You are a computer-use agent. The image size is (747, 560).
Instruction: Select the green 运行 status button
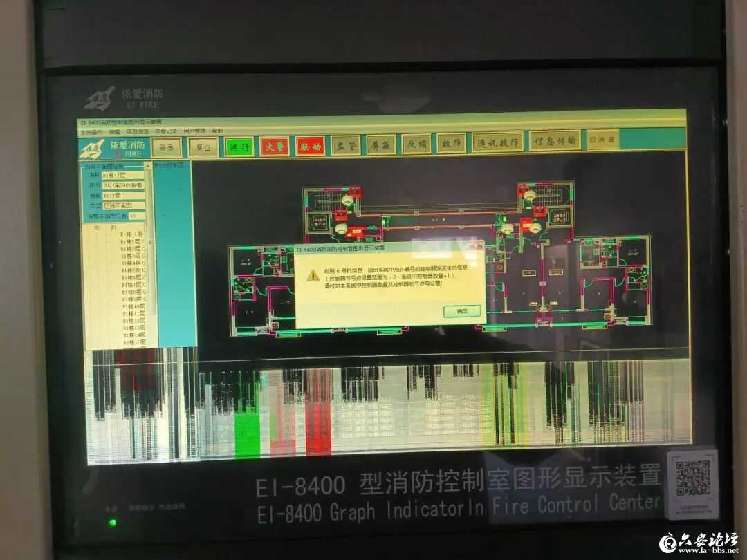click(x=239, y=147)
